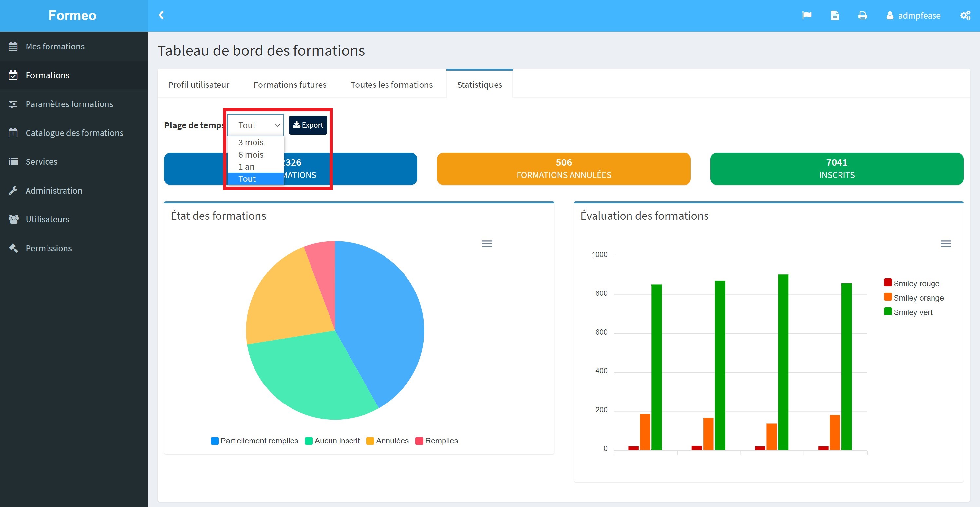980x507 pixels.
Task: Click the Permissions gavel icon
Action: (x=13, y=248)
